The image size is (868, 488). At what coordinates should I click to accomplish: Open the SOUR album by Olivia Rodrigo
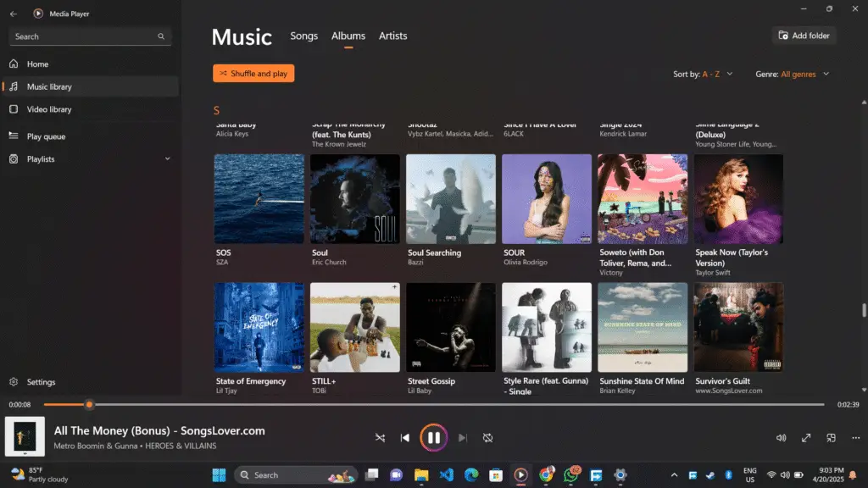(547, 199)
